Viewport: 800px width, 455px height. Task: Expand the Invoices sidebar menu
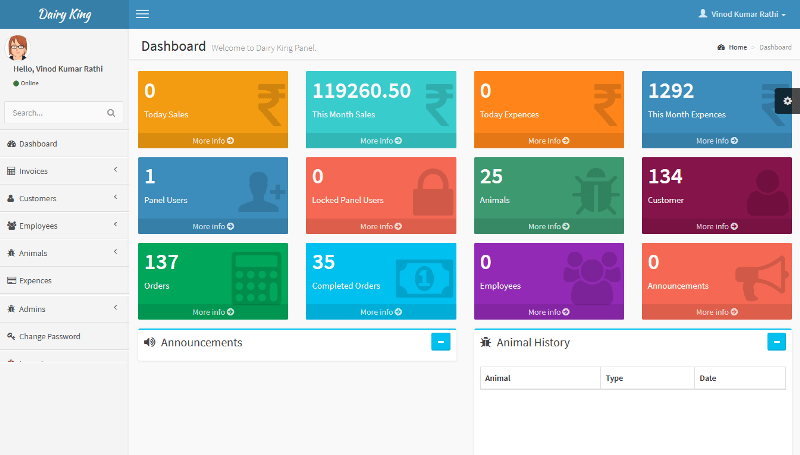tap(64, 171)
